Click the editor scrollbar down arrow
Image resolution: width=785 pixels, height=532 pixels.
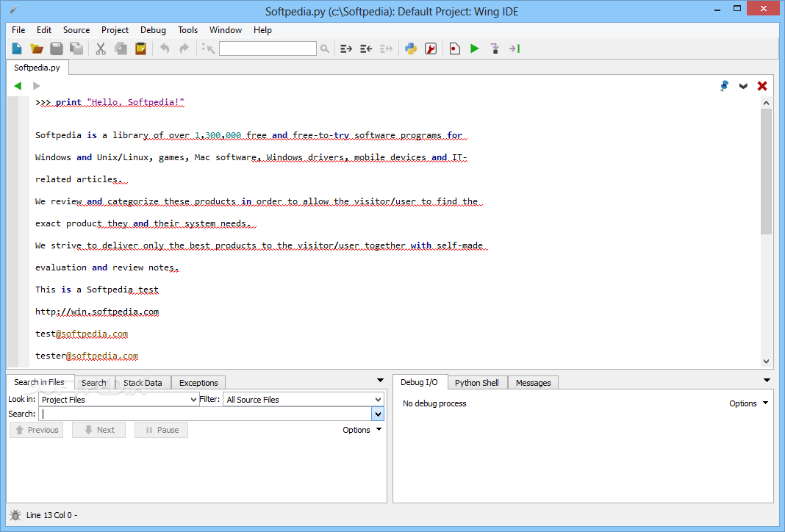[766, 362]
